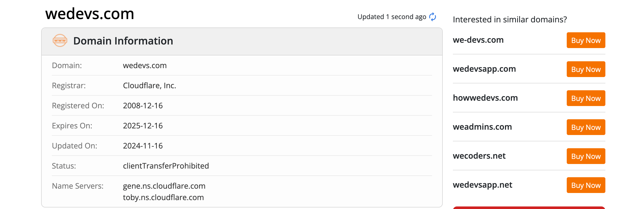Viewport: 644px width, 209px height.
Task: Buy the wedevsapp.net domain
Action: coord(586,185)
